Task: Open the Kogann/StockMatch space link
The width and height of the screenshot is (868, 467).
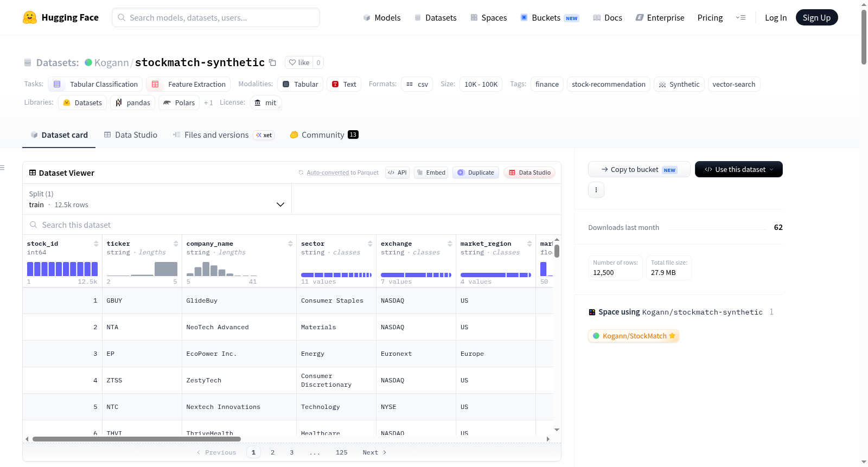Action: tap(634, 336)
